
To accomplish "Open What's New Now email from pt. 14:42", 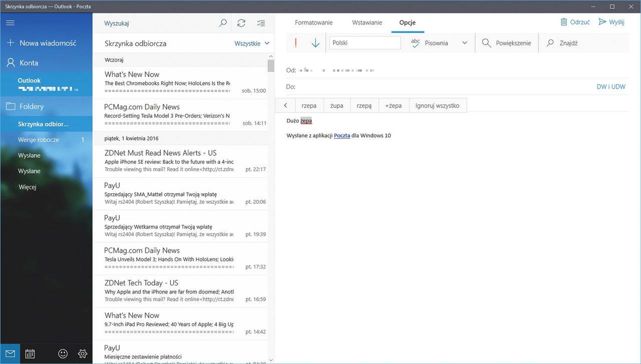I will pyautogui.click(x=180, y=323).
